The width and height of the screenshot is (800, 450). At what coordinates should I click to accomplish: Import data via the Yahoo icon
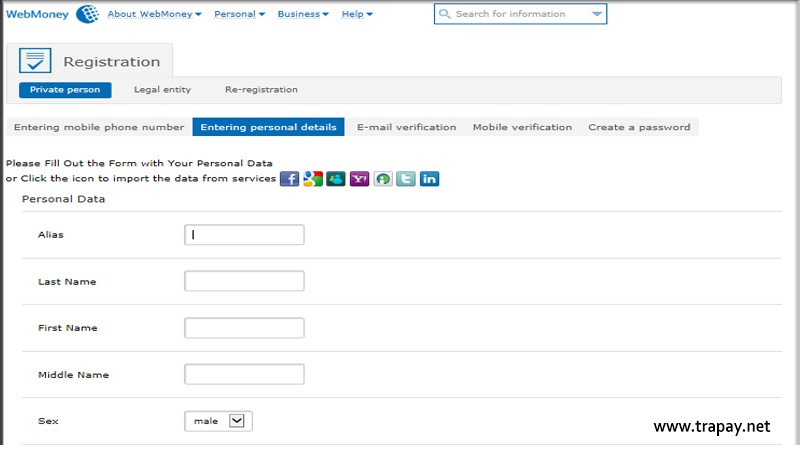[359, 179]
